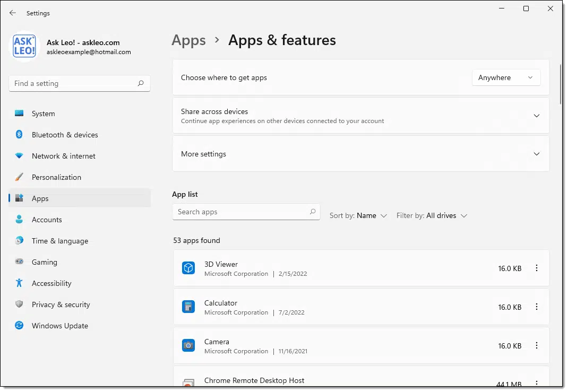The image size is (568, 392).
Task: Open Privacy & security settings
Action: pyautogui.click(x=80, y=305)
